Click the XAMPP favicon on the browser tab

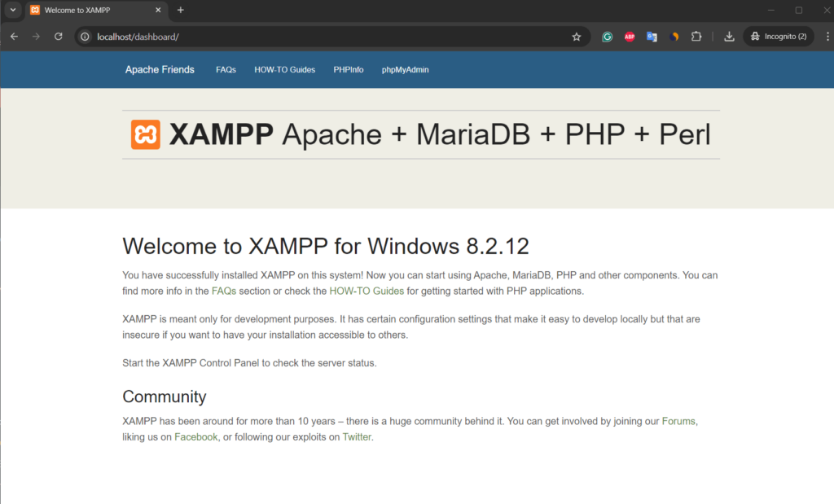click(35, 10)
